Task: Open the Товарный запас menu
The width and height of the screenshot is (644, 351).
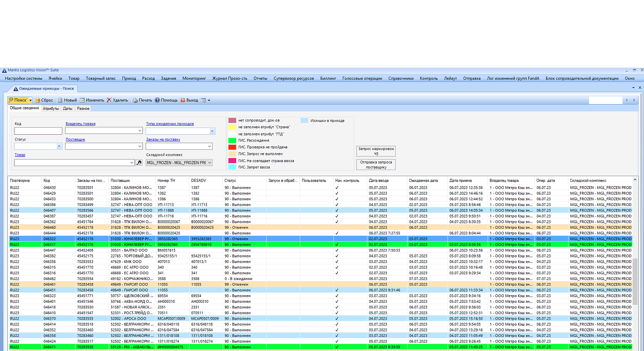Action: (101, 78)
